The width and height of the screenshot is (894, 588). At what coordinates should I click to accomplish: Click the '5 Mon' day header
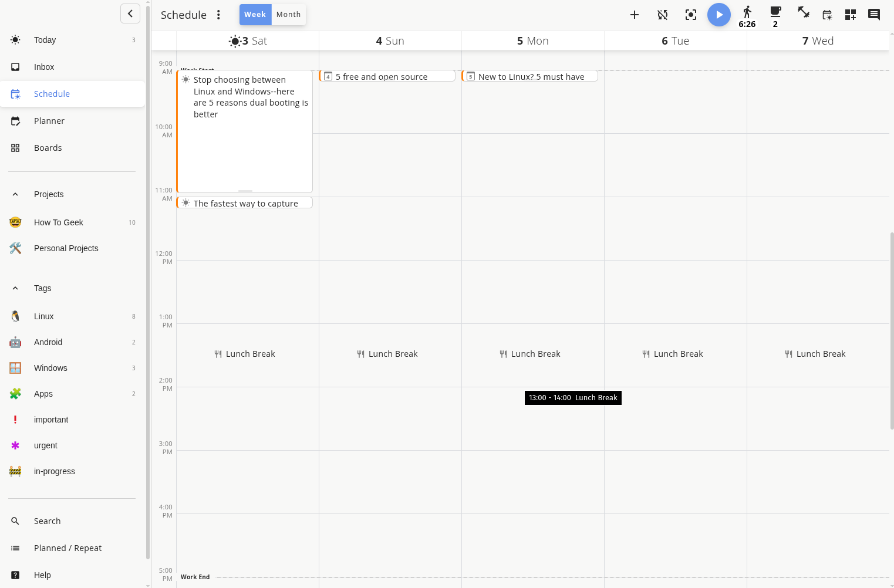(x=533, y=40)
